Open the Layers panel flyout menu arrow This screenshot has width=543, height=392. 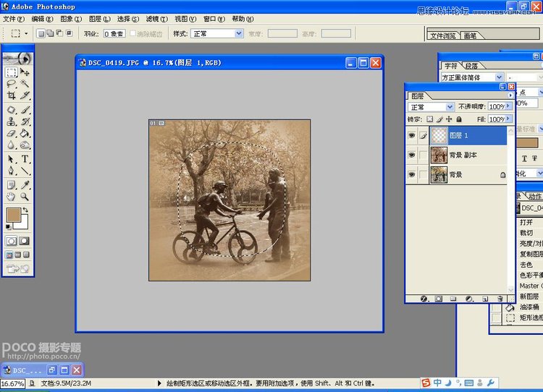click(x=510, y=95)
